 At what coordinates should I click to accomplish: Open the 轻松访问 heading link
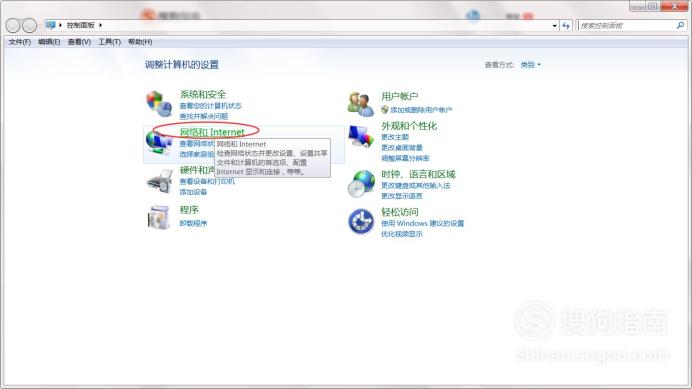click(399, 212)
